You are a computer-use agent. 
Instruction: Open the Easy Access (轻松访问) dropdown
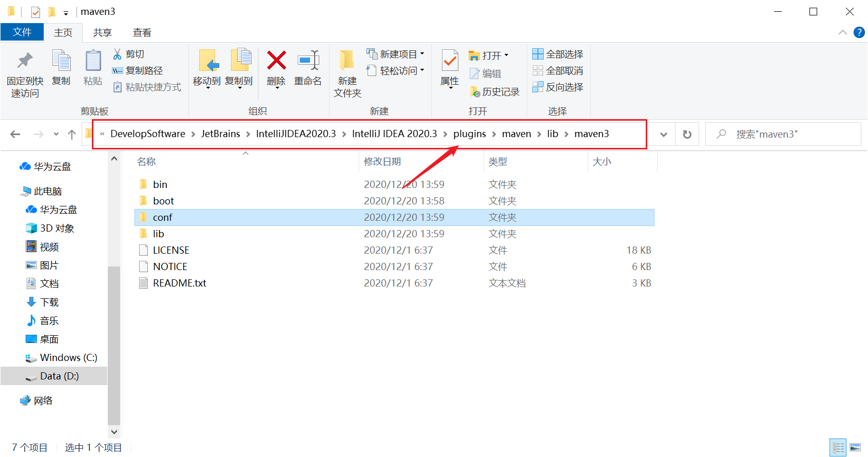(396, 70)
